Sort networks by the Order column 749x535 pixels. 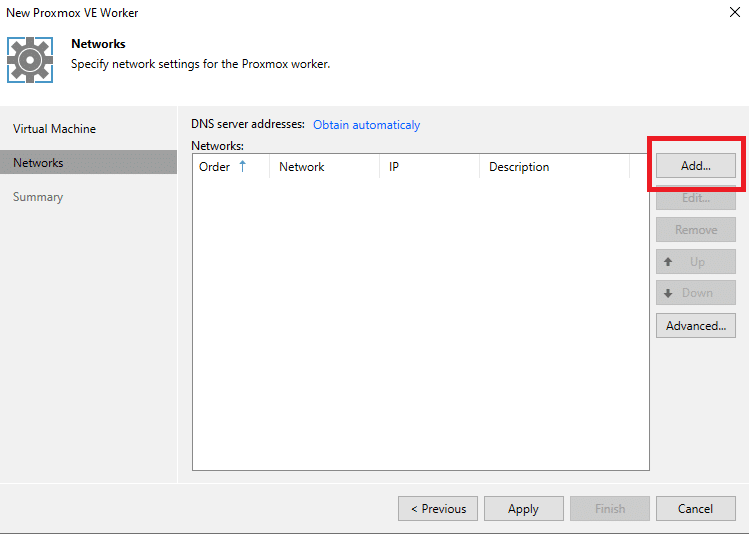[x=231, y=167]
